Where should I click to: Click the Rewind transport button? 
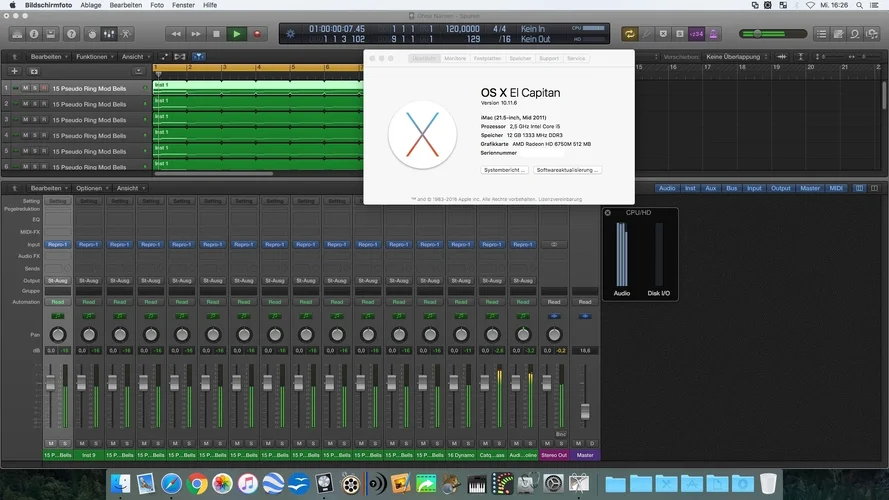[x=177, y=33]
